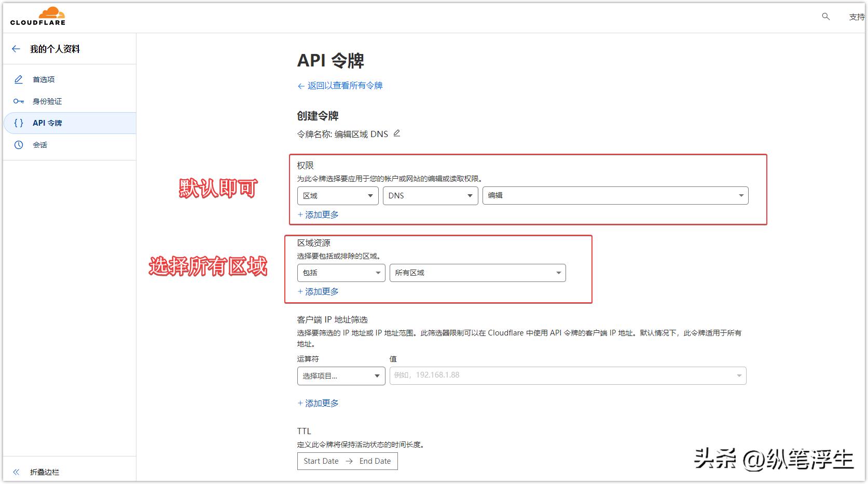Open search with the magnifier icon

[x=825, y=17]
